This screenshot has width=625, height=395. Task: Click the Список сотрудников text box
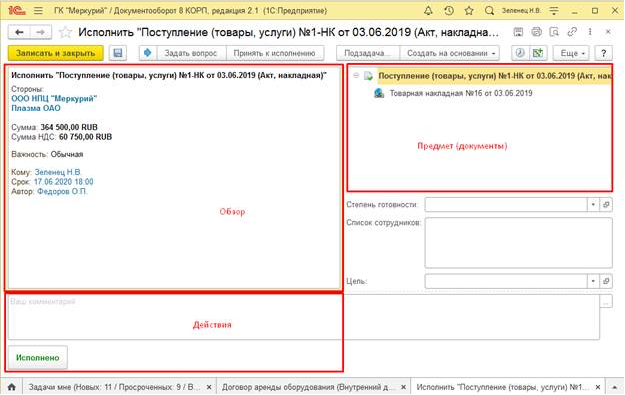click(519, 243)
